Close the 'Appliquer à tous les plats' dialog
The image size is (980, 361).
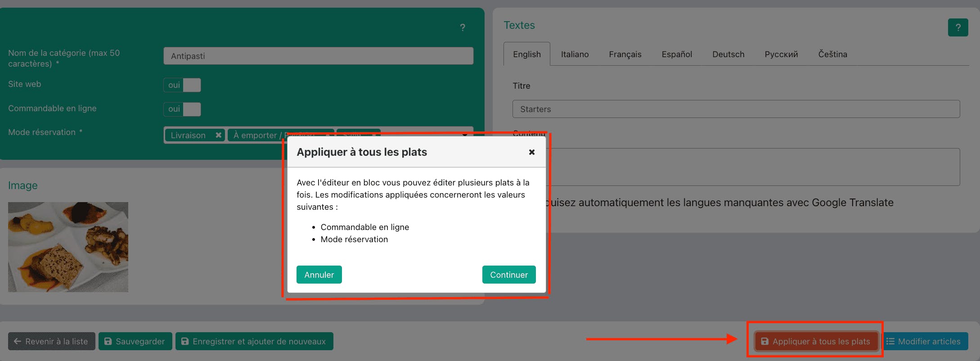(531, 152)
